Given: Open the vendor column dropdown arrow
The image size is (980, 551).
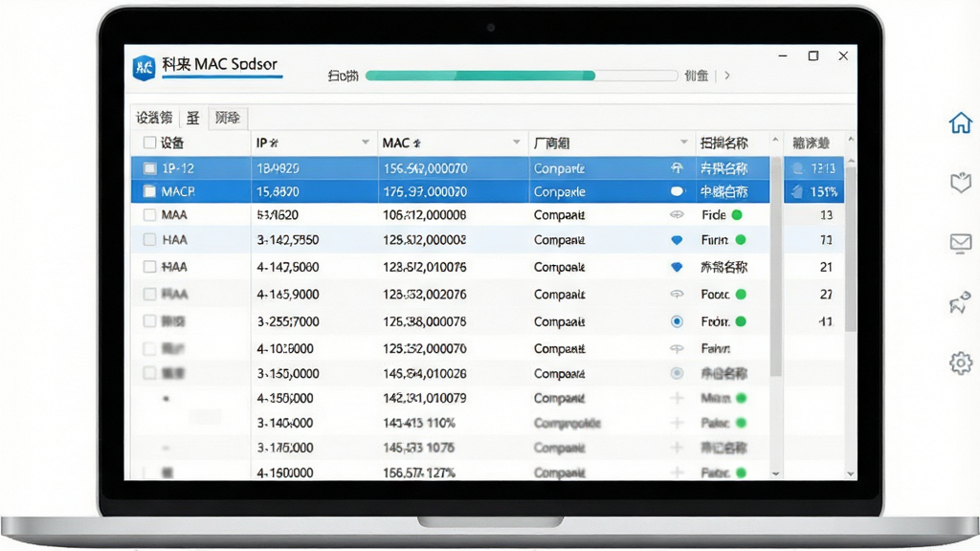Looking at the screenshot, I should [683, 143].
